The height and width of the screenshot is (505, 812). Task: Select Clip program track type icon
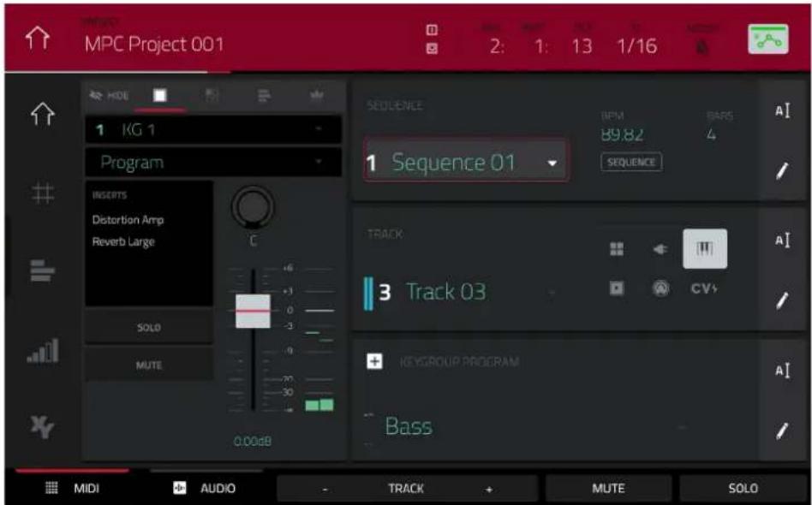[616, 288]
